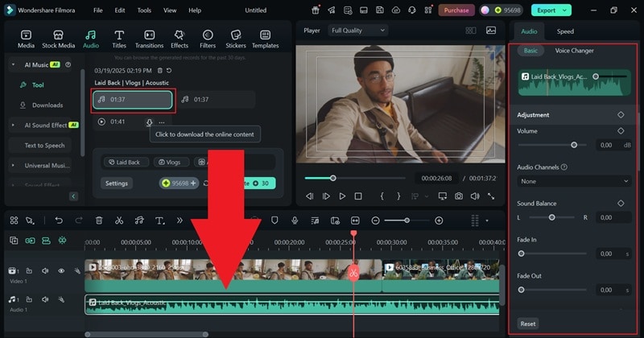The height and width of the screenshot is (338, 644).
Task: Play the 01:41 music track
Action: [x=101, y=122]
